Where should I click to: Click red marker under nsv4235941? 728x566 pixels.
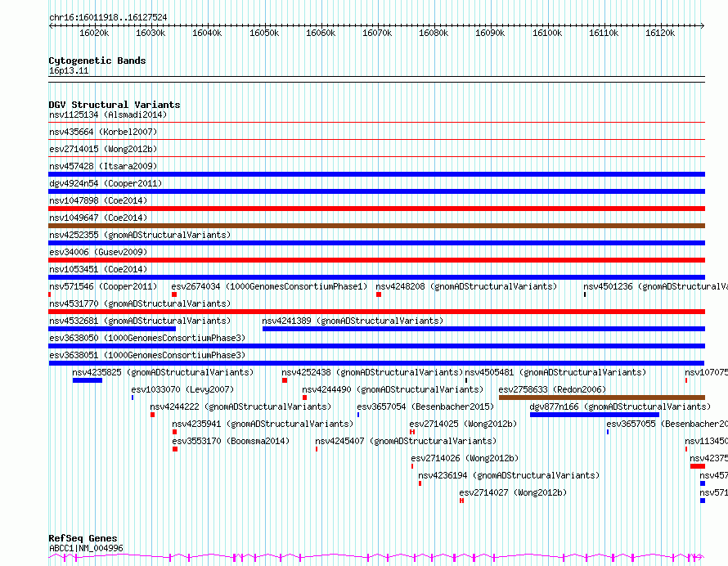click(x=174, y=432)
